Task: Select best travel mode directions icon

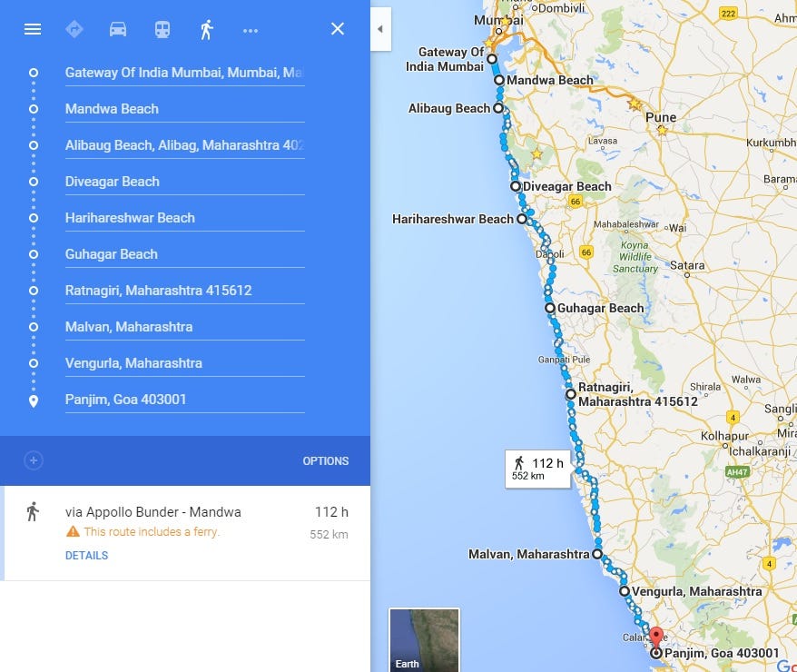Action: 74,29
